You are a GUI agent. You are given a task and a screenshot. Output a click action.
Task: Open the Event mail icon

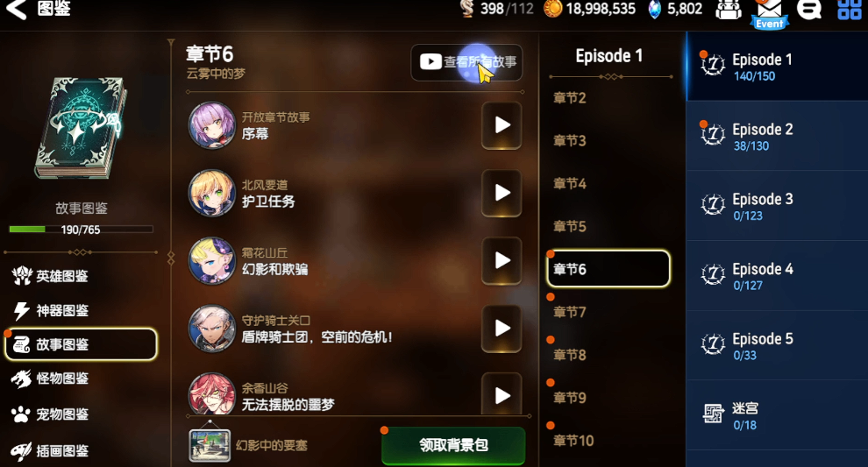tap(770, 13)
